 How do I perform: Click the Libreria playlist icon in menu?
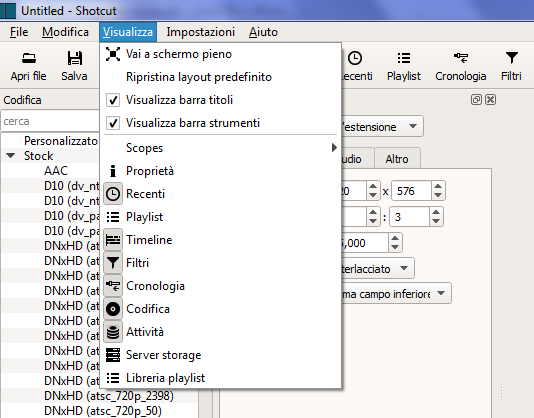(x=113, y=378)
